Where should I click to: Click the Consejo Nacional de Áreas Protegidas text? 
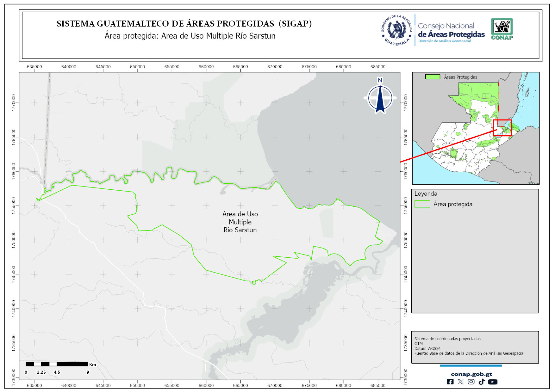point(451,30)
